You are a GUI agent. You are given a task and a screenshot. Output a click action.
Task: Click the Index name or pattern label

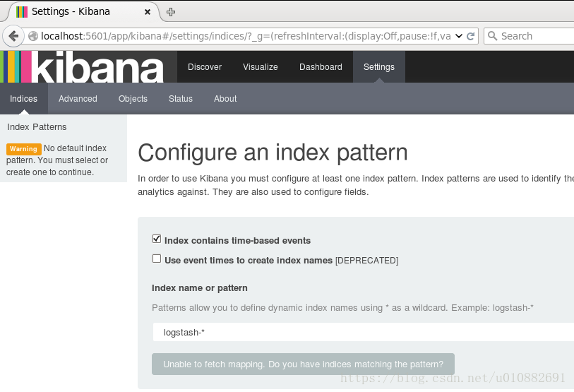tap(200, 288)
